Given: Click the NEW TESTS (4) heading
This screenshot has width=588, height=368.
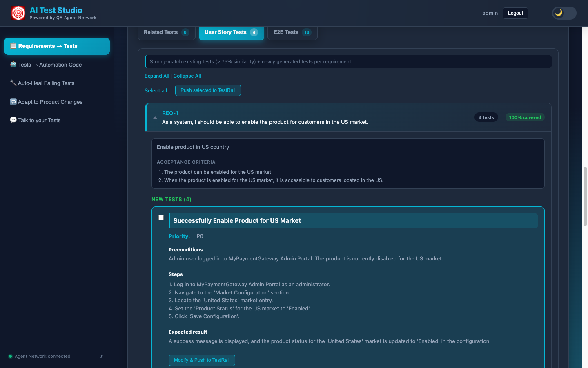Looking at the screenshot, I should click(171, 200).
